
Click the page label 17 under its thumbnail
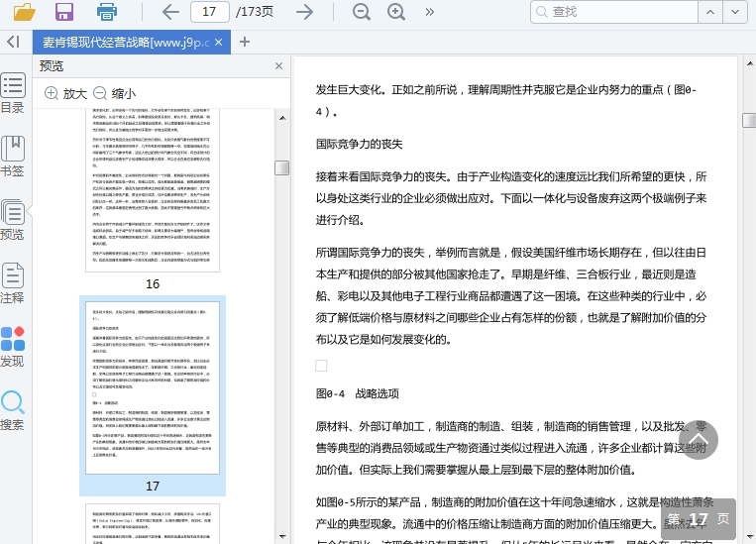pos(153,487)
